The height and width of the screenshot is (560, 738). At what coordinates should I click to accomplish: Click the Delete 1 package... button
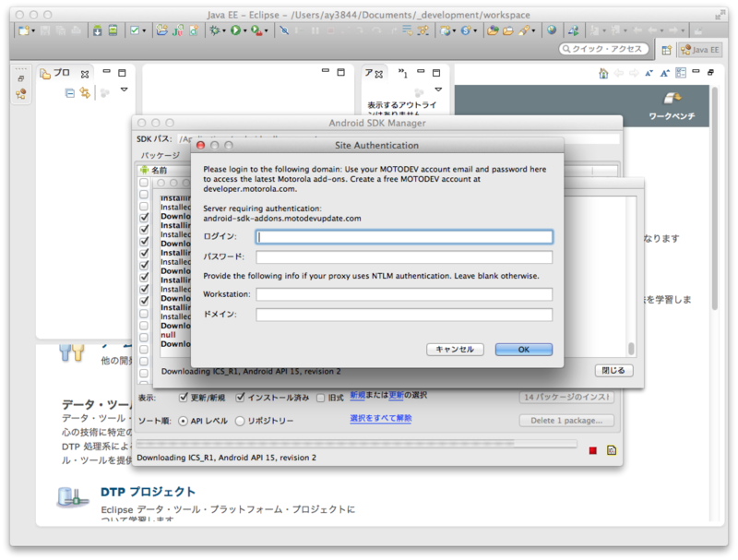tap(566, 421)
